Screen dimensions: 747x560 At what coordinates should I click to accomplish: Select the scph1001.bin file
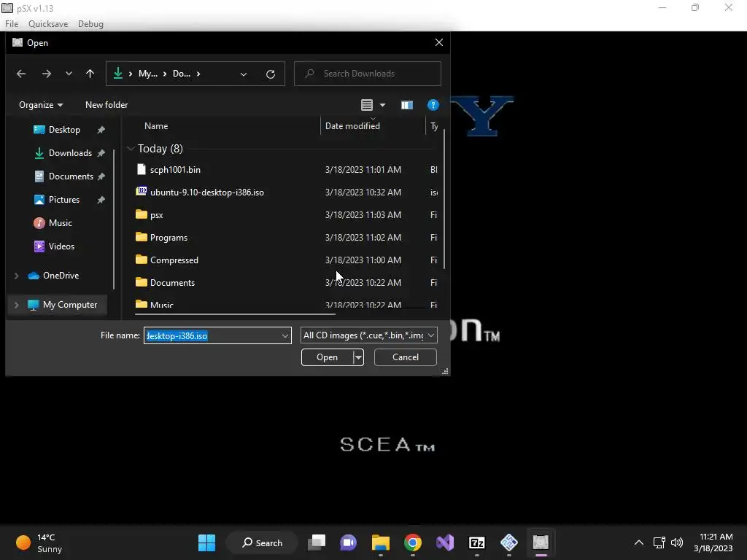point(175,170)
